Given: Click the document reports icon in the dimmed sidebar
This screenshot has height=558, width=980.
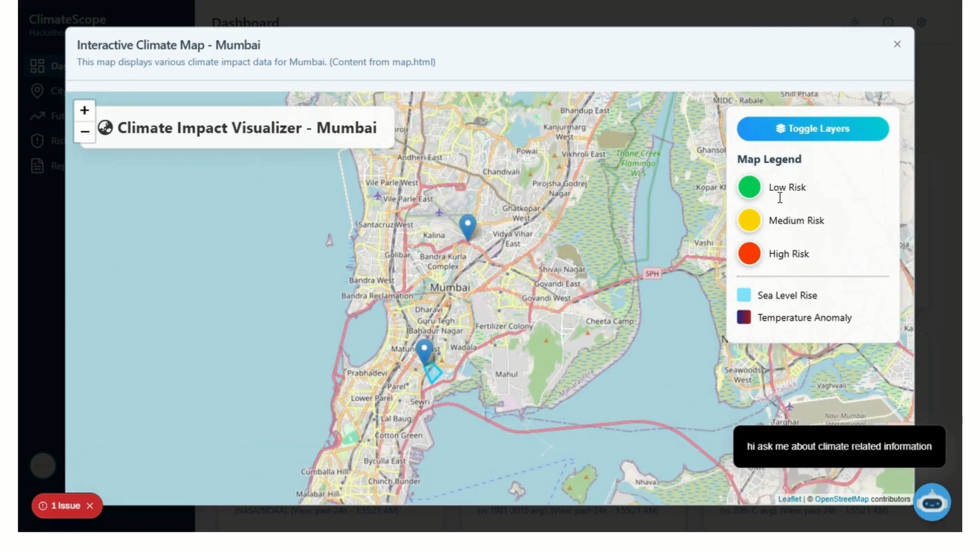Looking at the screenshot, I should (37, 166).
